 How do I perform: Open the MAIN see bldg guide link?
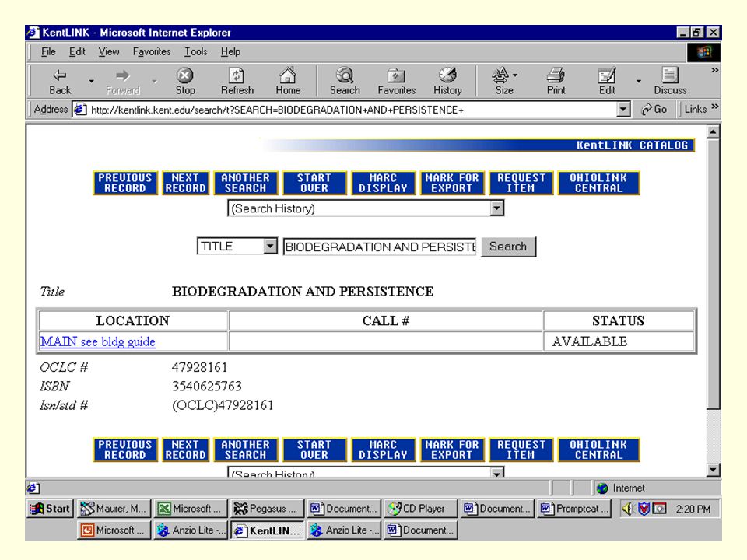[x=98, y=341]
